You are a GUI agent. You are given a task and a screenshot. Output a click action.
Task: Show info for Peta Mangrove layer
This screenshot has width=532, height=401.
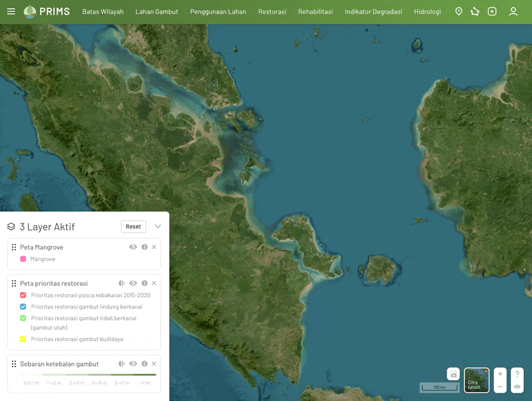pos(145,247)
